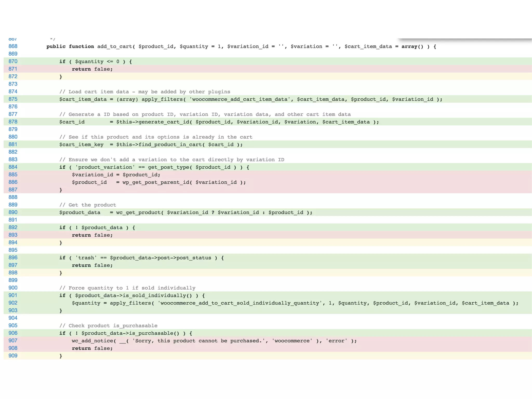Click the wc_add_notice uncovered line 907

tap(92, 341)
